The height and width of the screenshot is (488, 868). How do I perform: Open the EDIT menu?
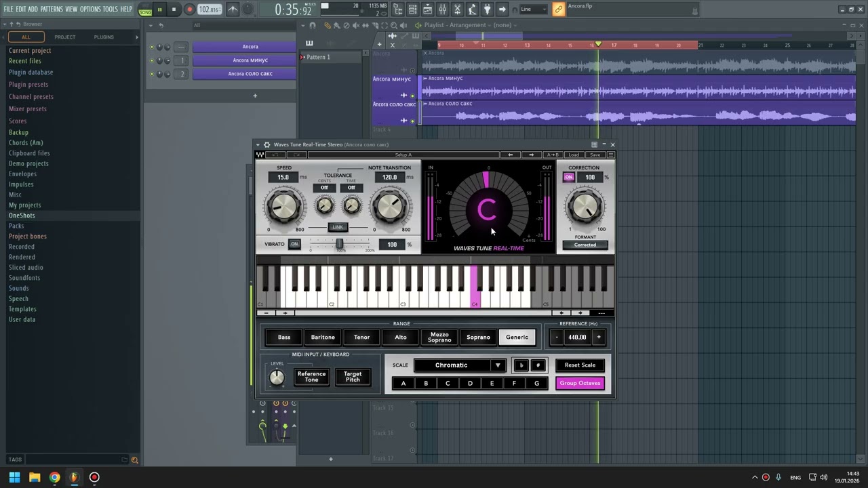pyautogui.click(x=21, y=9)
